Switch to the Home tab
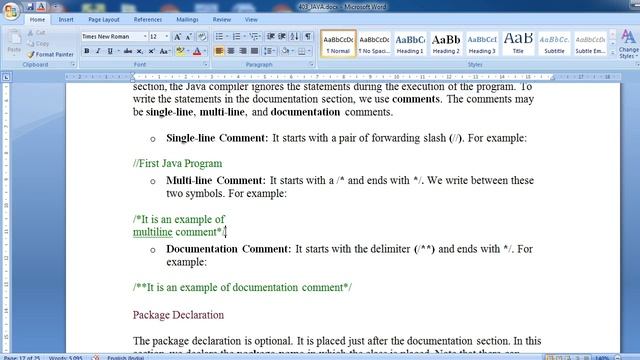This screenshot has height=360, width=640. coord(37,20)
